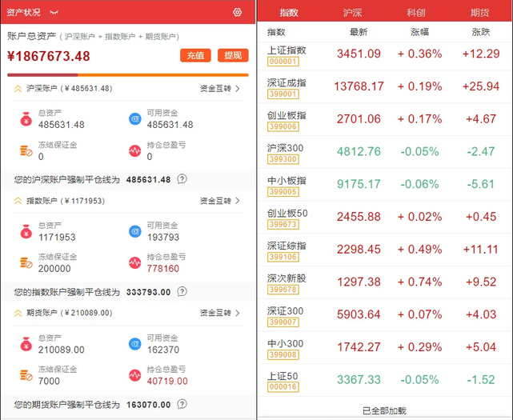Switch to the 科创 tab
This screenshot has width=513, height=420.
[416, 13]
